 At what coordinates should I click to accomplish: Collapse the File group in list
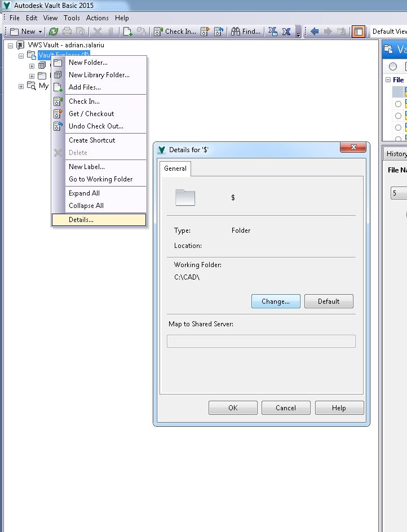(388, 79)
